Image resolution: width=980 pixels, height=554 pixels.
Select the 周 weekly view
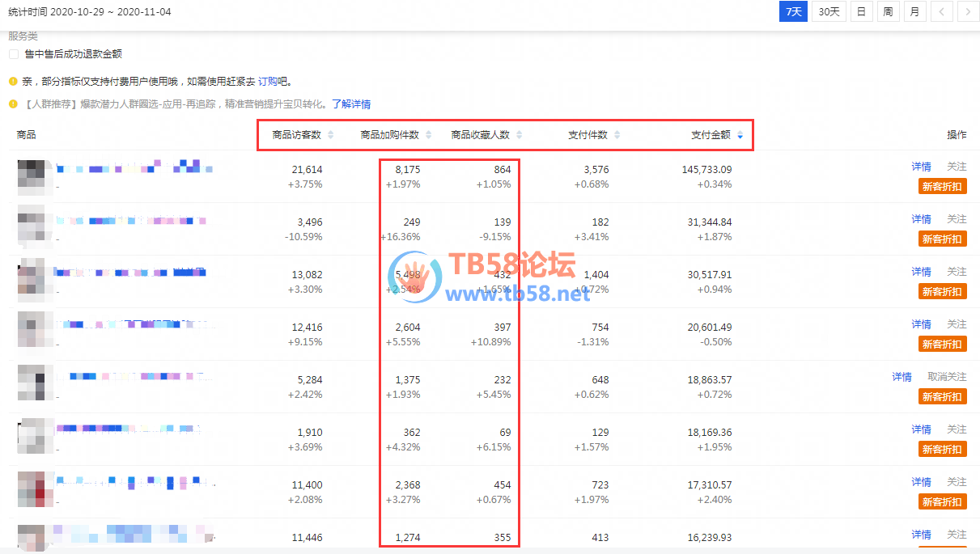(888, 12)
